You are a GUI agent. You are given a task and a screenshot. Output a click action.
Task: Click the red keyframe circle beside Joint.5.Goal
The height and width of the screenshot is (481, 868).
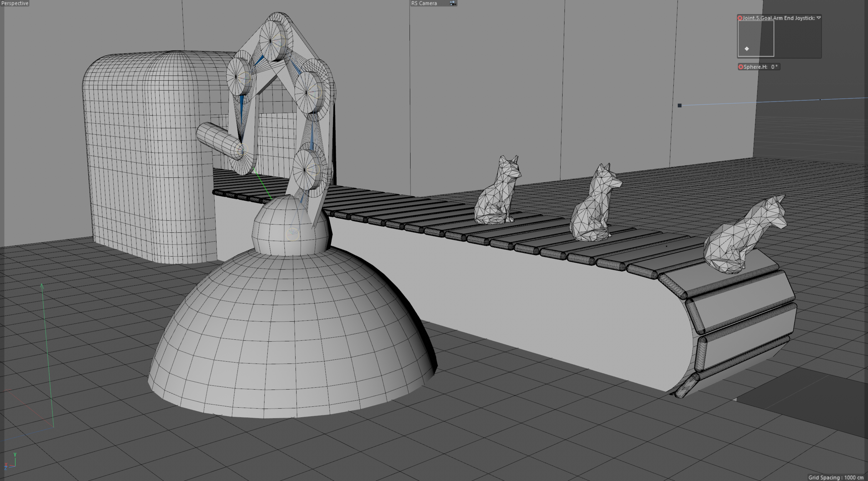(x=740, y=18)
